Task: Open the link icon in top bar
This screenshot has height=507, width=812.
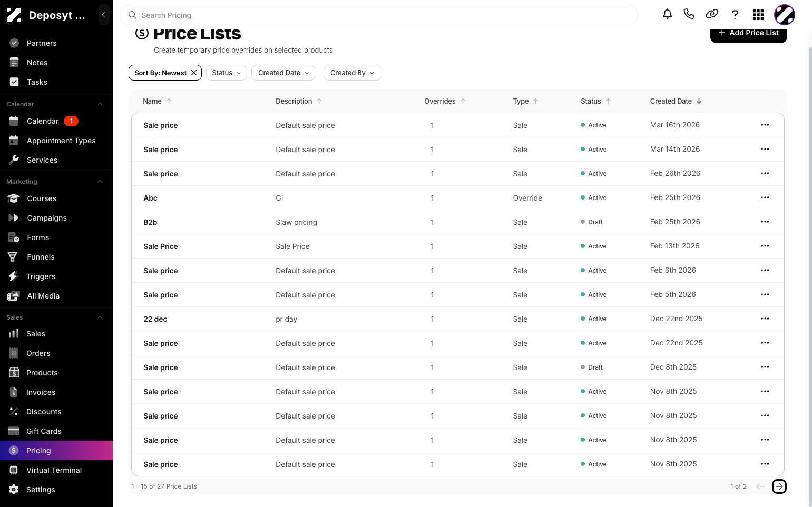Action: [x=712, y=14]
